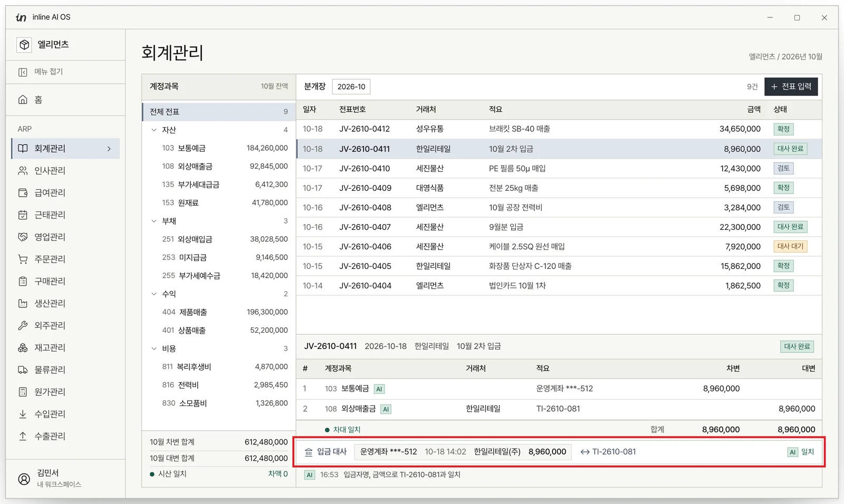Open 생산관리 factory icon
844x504 pixels.
pyautogui.click(x=23, y=304)
